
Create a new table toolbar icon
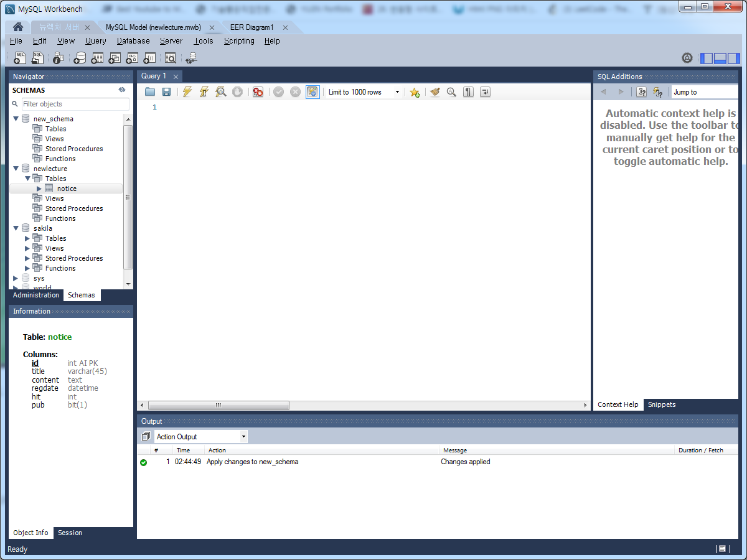pos(97,58)
